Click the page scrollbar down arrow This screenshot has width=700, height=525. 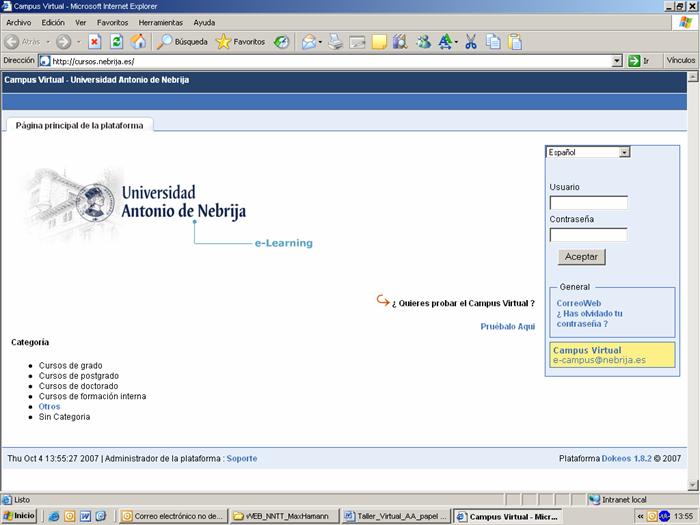pos(693,485)
